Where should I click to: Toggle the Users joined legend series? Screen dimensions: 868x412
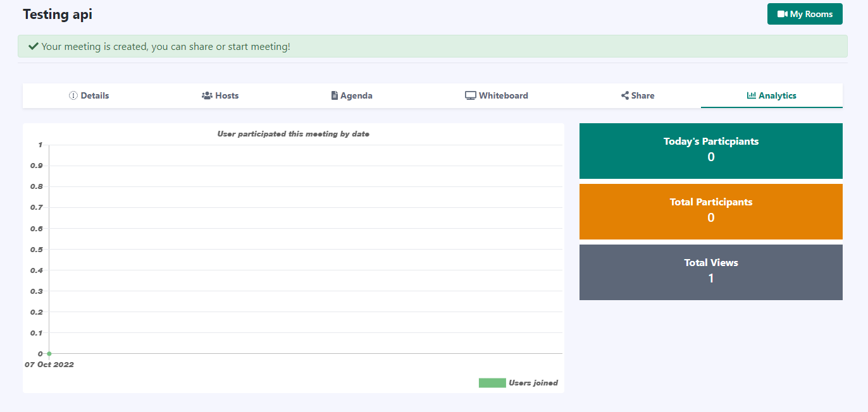(x=533, y=383)
